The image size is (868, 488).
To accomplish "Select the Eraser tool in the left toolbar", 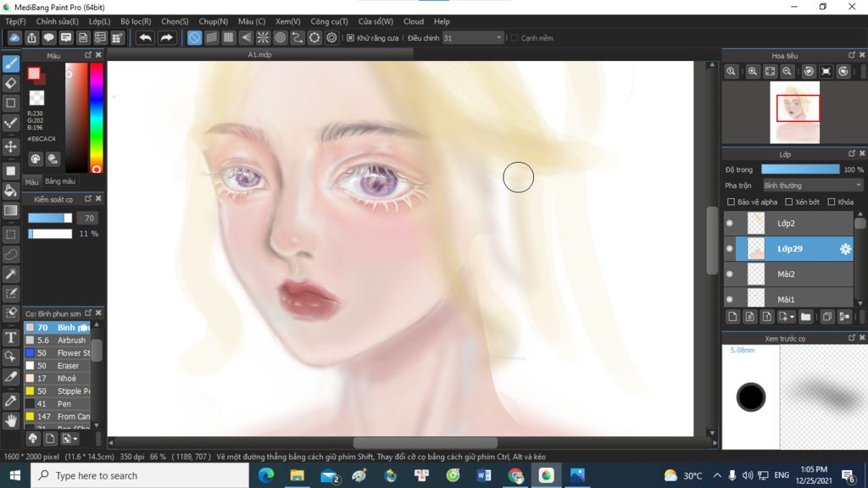I will click(10, 84).
